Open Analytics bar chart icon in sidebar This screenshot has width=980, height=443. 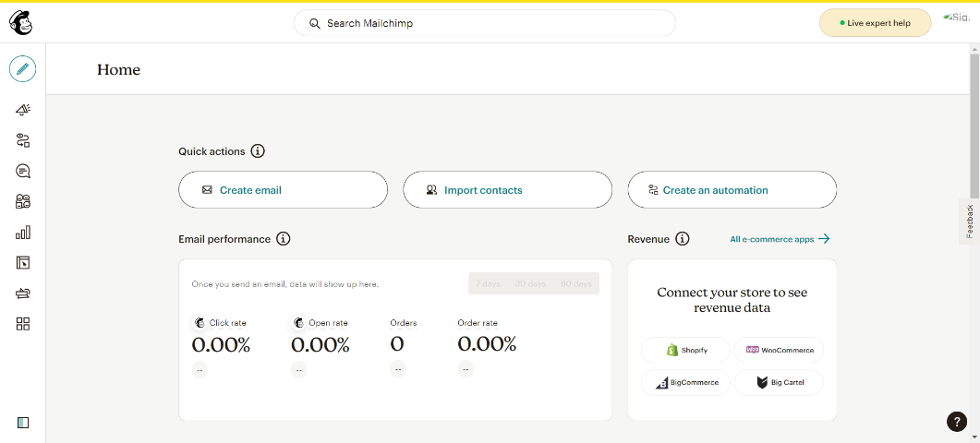[x=23, y=233]
